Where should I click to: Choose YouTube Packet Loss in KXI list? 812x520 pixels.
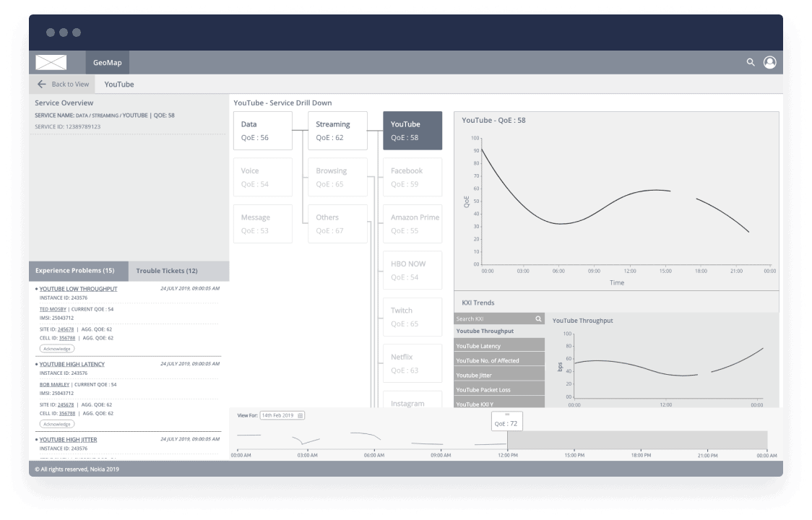pos(498,390)
